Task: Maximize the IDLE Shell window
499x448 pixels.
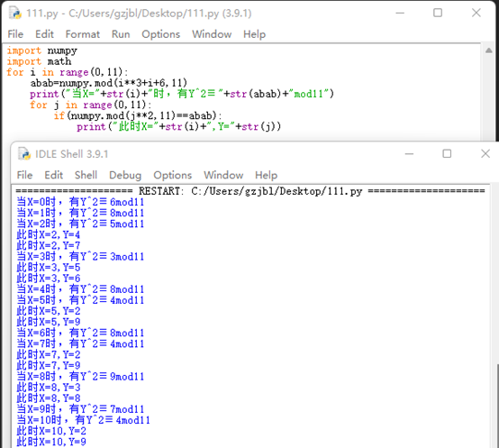Action: click(447, 154)
